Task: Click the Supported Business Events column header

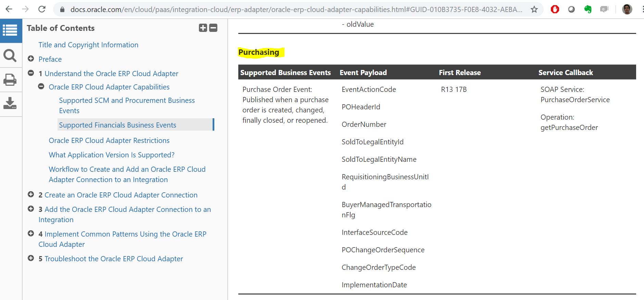Action: pyautogui.click(x=286, y=73)
